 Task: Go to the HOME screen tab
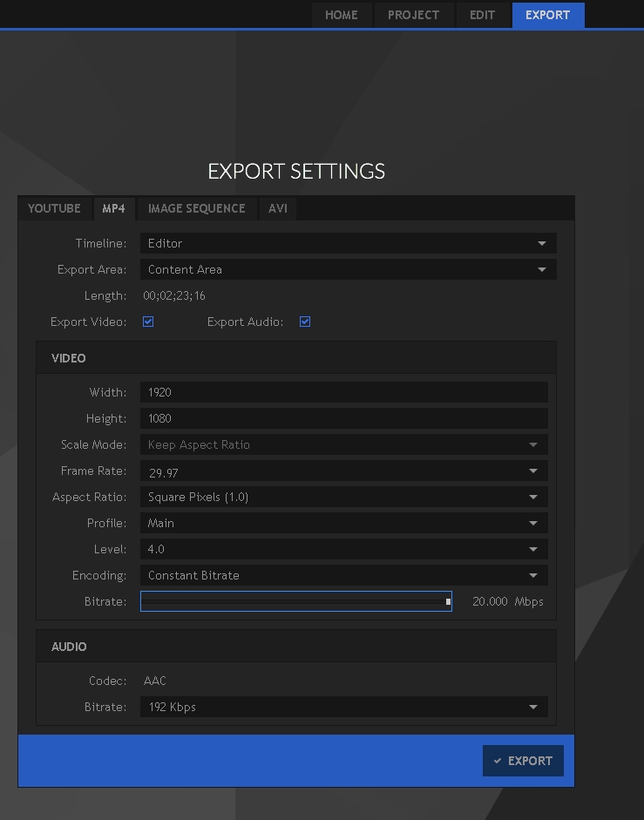[342, 15]
